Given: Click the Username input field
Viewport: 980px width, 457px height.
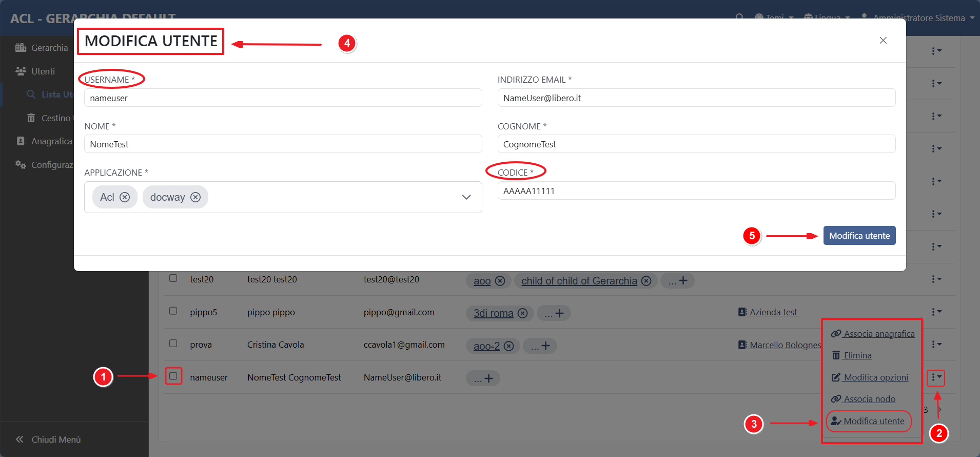Looking at the screenshot, I should [283, 98].
